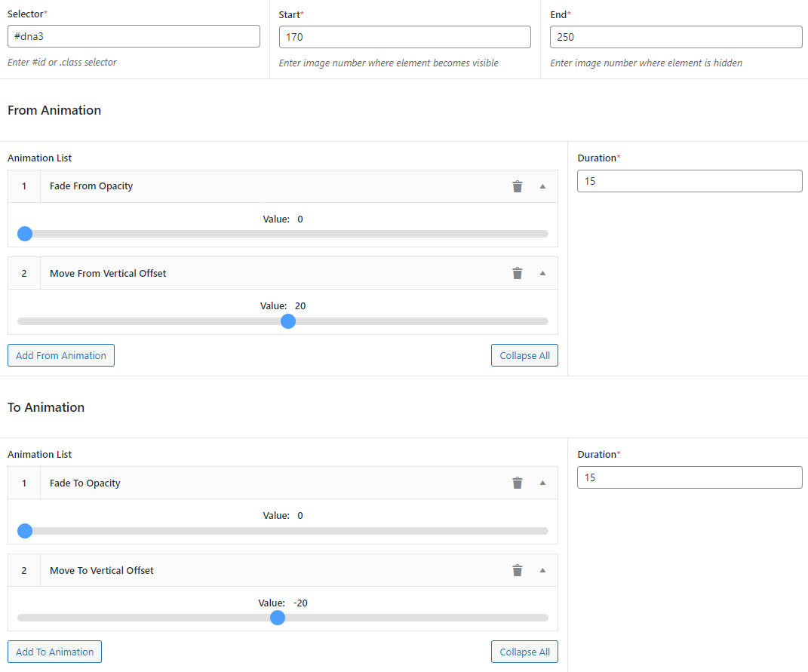This screenshot has height=672, width=808.
Task: Click the 'Value: 20' label
Action: click(x=283, y=305)
